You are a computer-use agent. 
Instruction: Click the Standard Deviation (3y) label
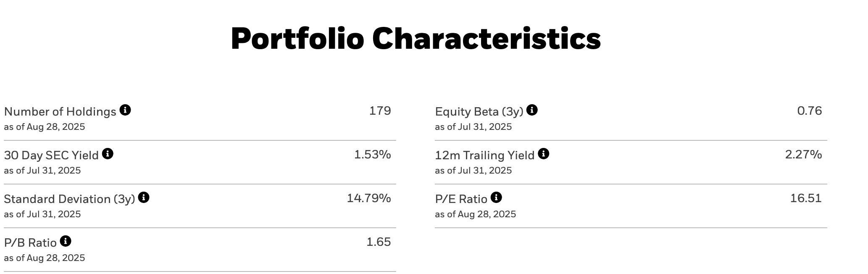[69, 199]
